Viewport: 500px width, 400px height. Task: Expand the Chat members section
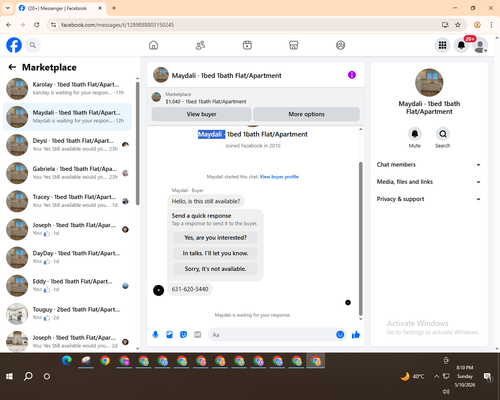(429, 165)
